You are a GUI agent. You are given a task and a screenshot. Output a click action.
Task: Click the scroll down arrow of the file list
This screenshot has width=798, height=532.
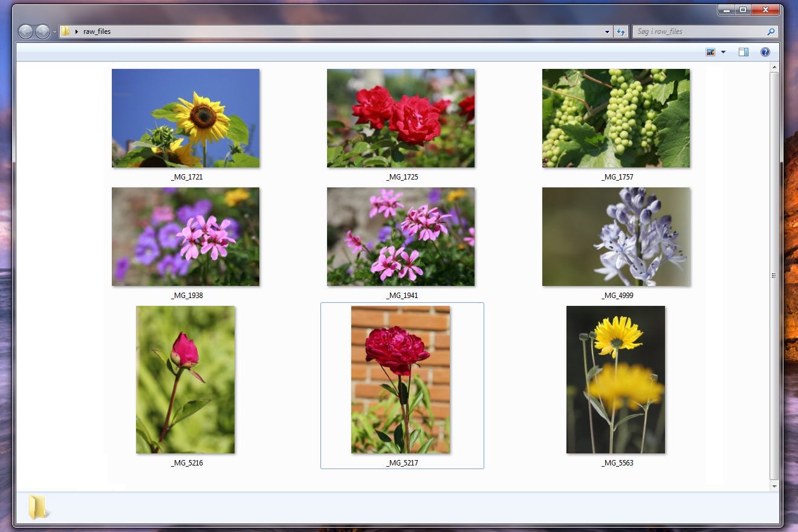(774, 485)
